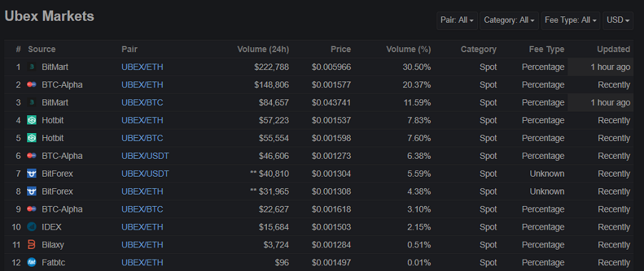The width and height of the screenshot is (644, 271).
Task: Expand the Category: All dropdown
Action: pyautogui.click(x=509, y=20)
